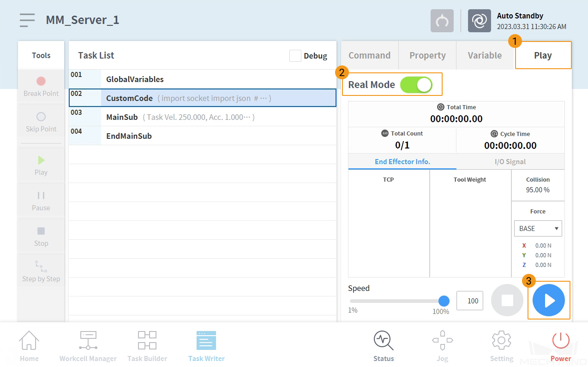
Task: Click line number 003 in Task List
Action: click(76, 112)
